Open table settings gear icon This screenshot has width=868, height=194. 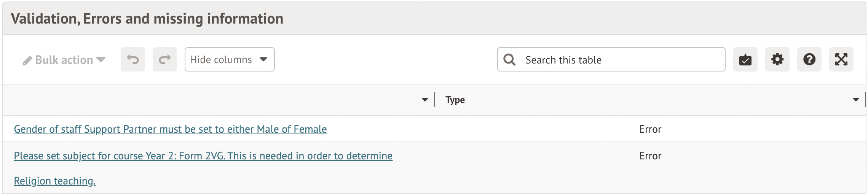click(777, 59)
